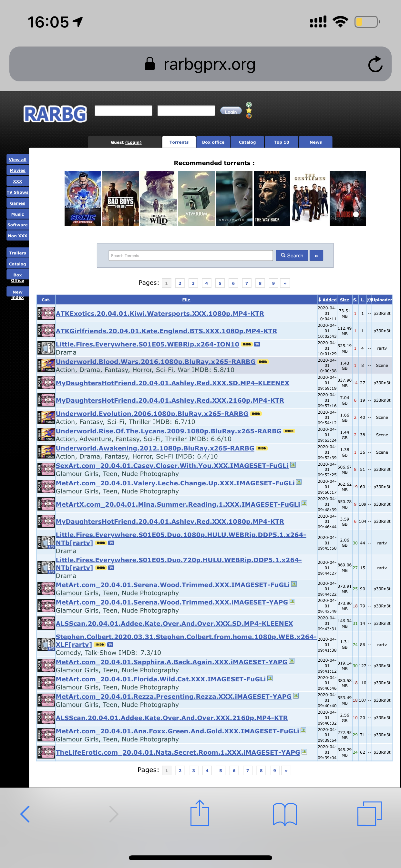
Task: Click the blue Search button
Action: (x=292, y=255)
